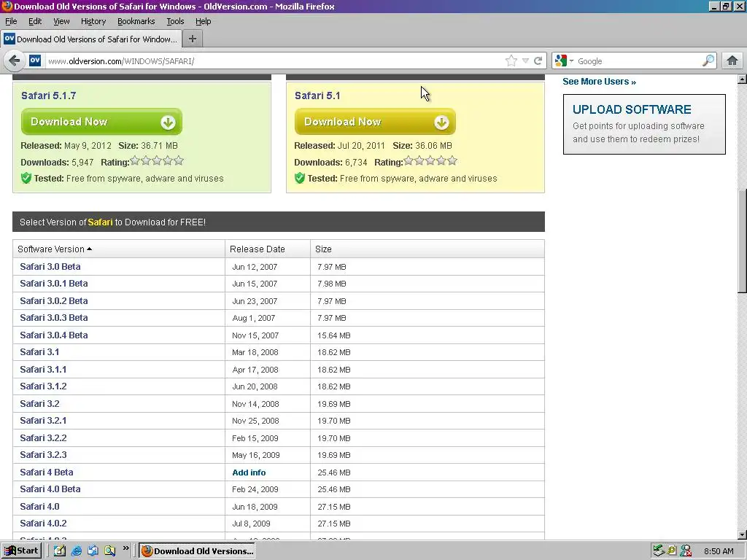Open the Safari 5.1.7 title link
Image resolution: width=747 pixels, height=560 pixels.
49,96
